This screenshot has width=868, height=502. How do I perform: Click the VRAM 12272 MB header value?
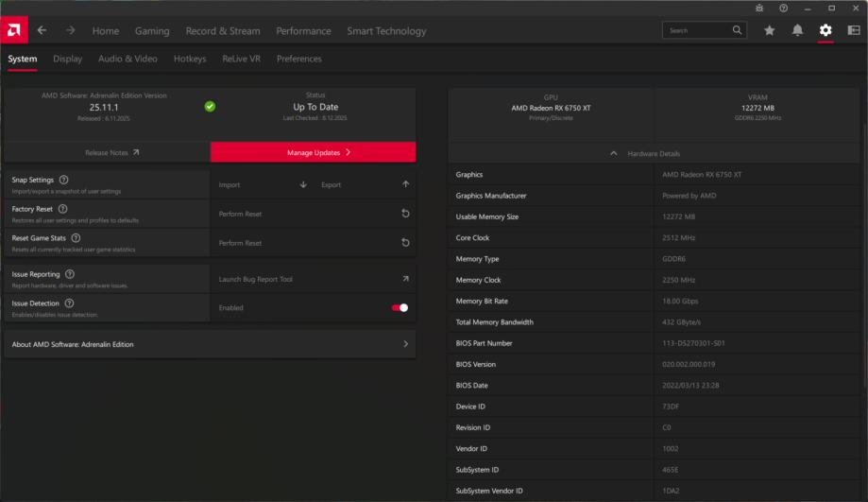[757, 108]
